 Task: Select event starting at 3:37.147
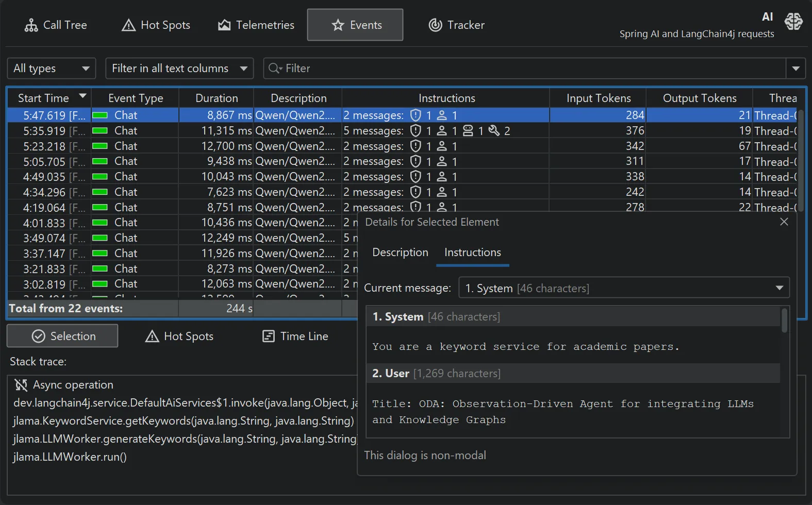(x=183, y=254)
